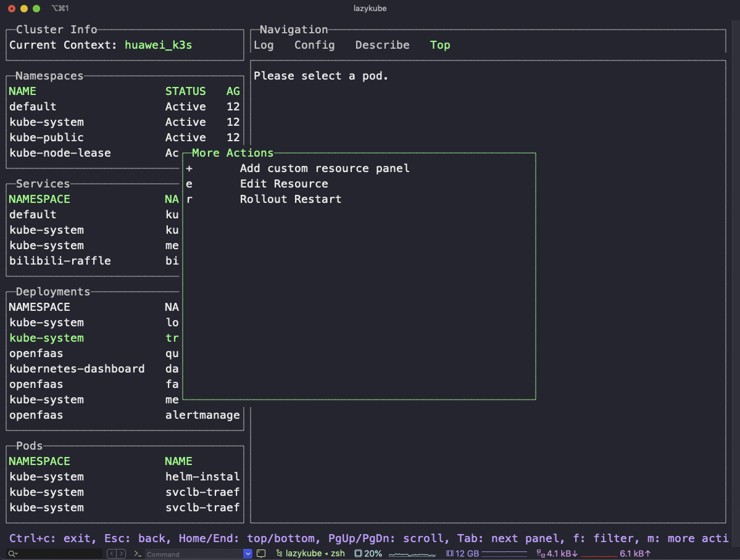740x560 pixels.
Task: Focus the Command input field
Action: click(x=194, y=554)
